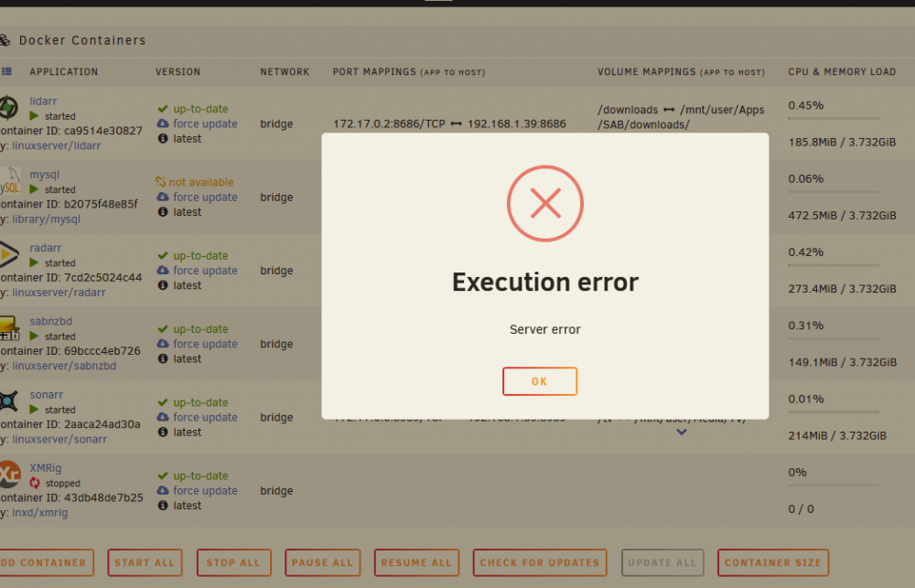Click lidarr's CPU load bar

(834, 118)
